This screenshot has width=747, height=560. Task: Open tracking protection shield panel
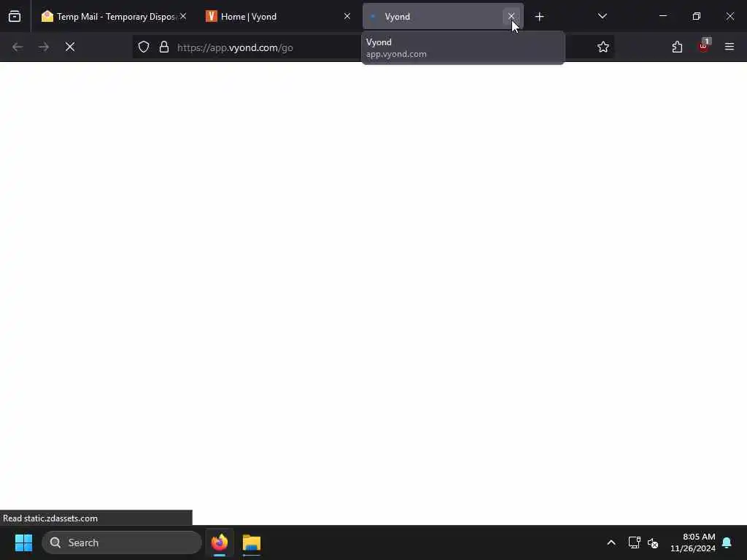coord(144,47)
